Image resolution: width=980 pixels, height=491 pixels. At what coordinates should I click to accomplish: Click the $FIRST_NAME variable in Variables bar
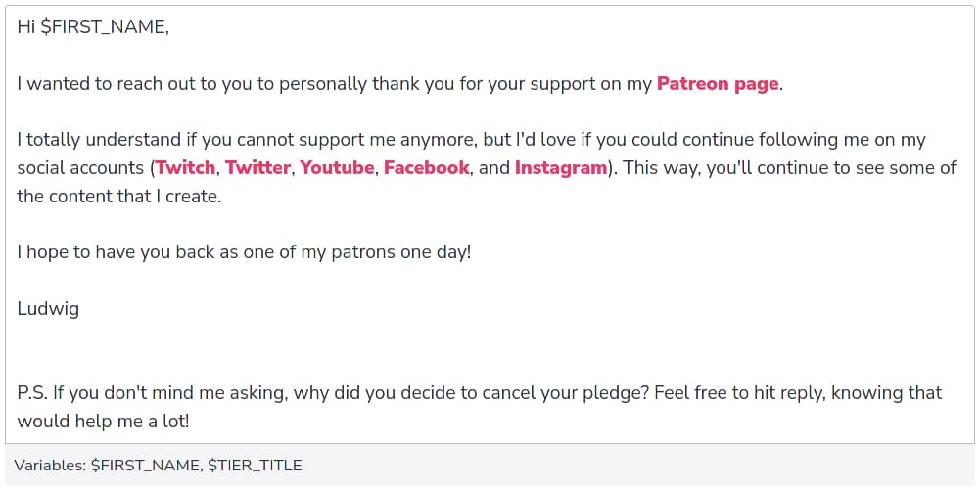(146, 466)
